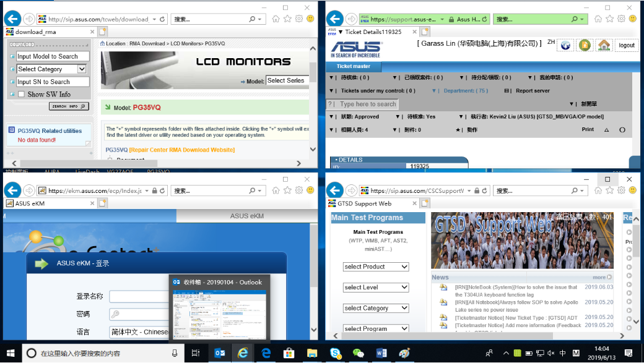Click the Input Model to Search field
644x363 pixels.
(x=53, y=57)
